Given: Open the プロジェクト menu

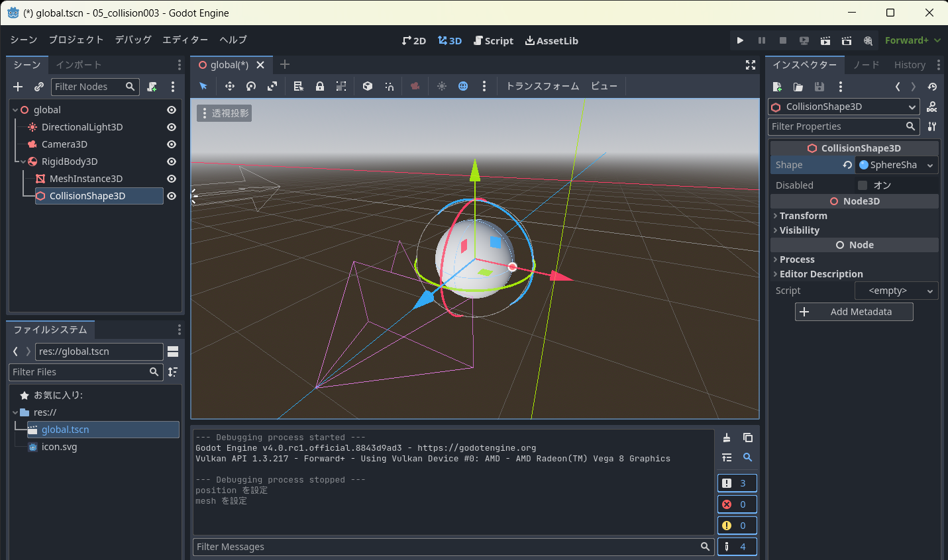Looking at the screenshot, I should point(76,40).
